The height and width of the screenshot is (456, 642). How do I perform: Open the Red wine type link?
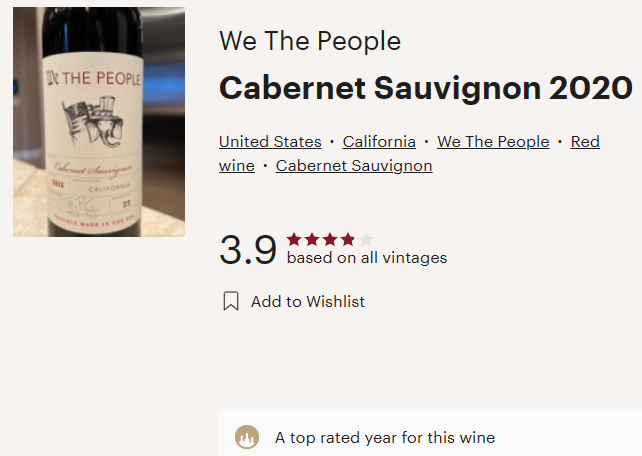tap(584, 142)
